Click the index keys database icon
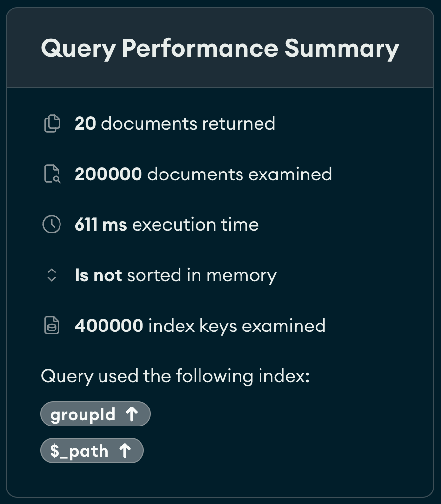Viewport: 441px width, 504px height. pyautogui.click(x=52, y=326)
